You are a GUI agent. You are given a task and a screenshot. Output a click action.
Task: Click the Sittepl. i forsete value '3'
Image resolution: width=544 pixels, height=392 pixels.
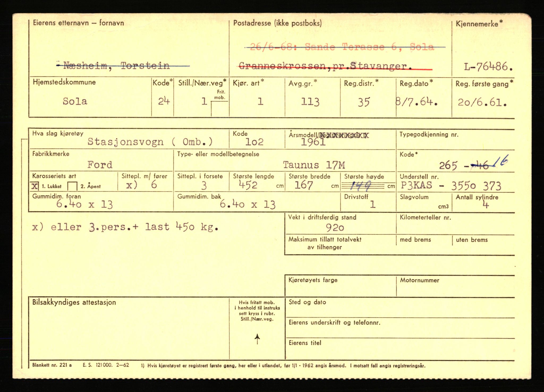pos(204,185)
